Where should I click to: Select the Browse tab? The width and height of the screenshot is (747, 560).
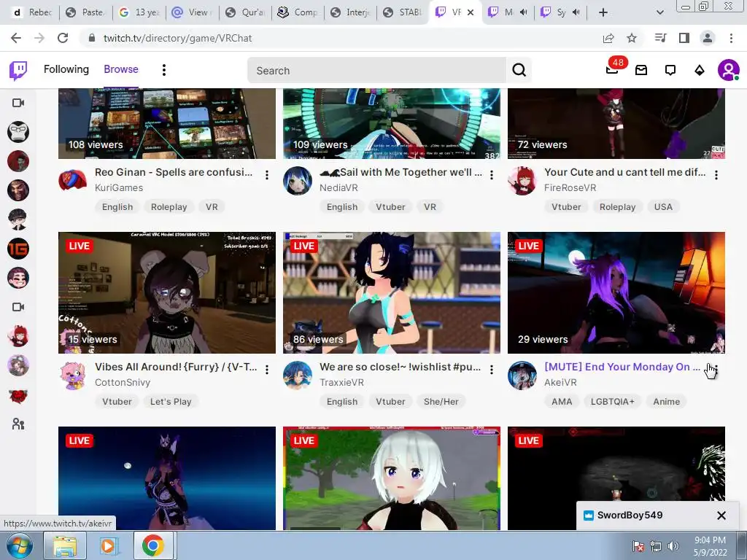(121, 69)
